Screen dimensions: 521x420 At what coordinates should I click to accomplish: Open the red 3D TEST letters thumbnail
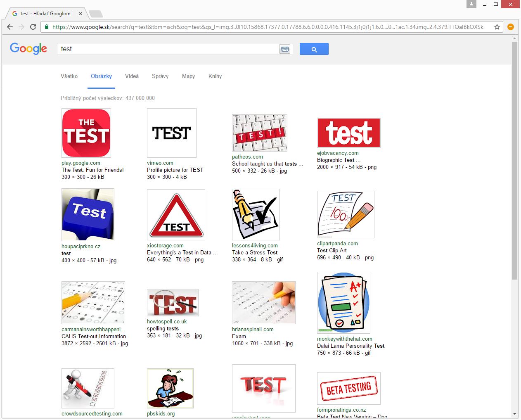click(x=264, y=388)
